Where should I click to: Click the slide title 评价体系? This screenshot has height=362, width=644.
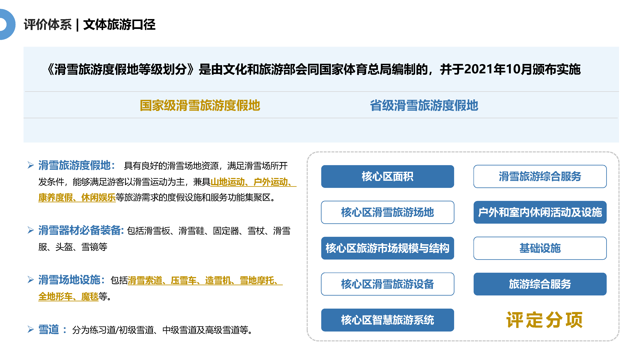(48, 24)
